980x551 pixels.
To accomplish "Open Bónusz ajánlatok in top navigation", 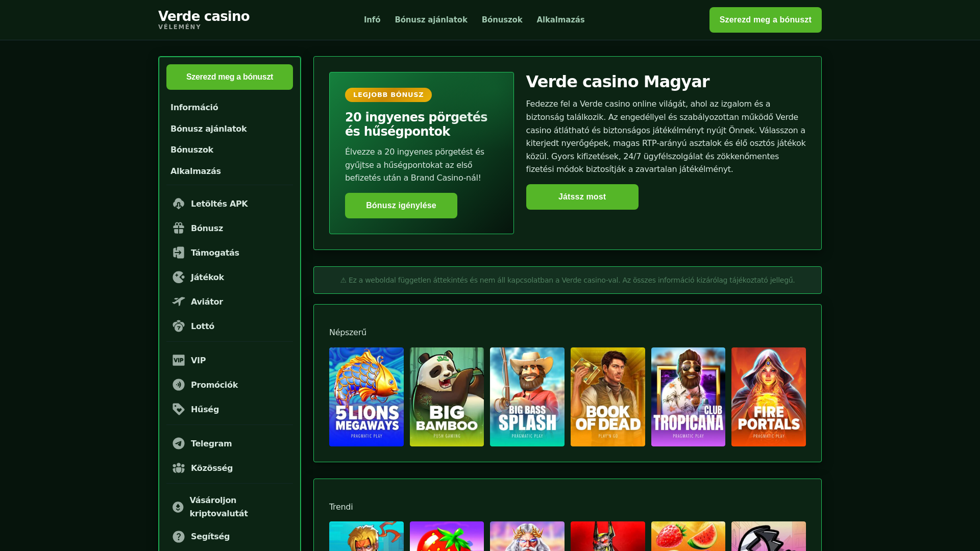I will click(x=431, y=20).
